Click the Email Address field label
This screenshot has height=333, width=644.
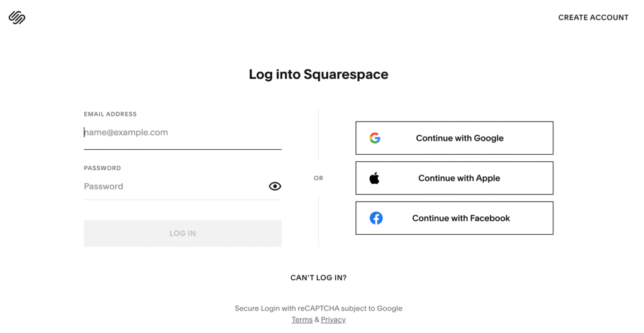110,115
